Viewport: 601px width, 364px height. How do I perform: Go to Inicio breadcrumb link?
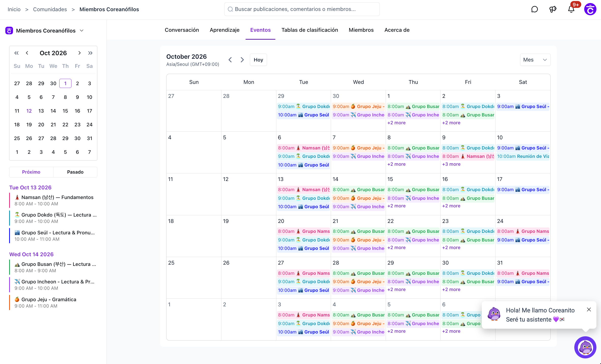pos(14,9)
